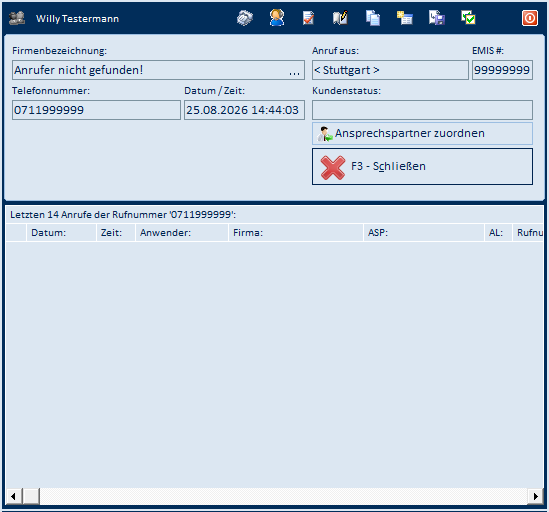Click the save document floppy icon

coord(437,18)
